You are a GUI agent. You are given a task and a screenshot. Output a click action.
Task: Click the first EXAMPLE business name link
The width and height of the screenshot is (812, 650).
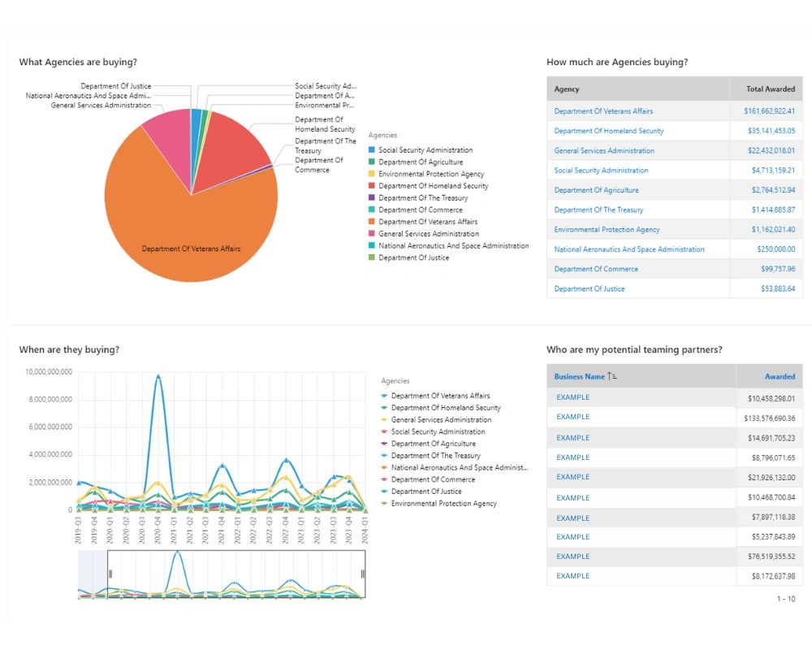(572, 397)
